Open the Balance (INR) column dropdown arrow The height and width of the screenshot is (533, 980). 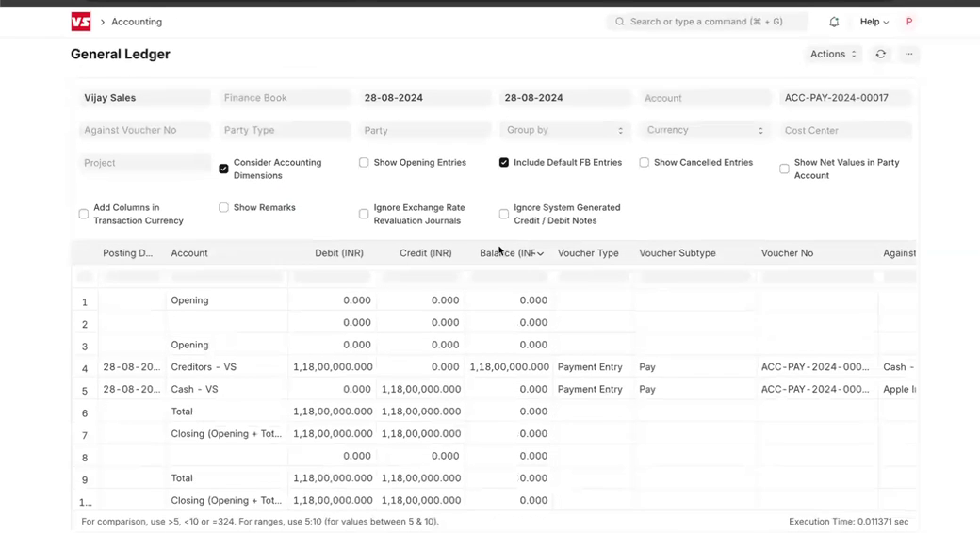point(540,253)
